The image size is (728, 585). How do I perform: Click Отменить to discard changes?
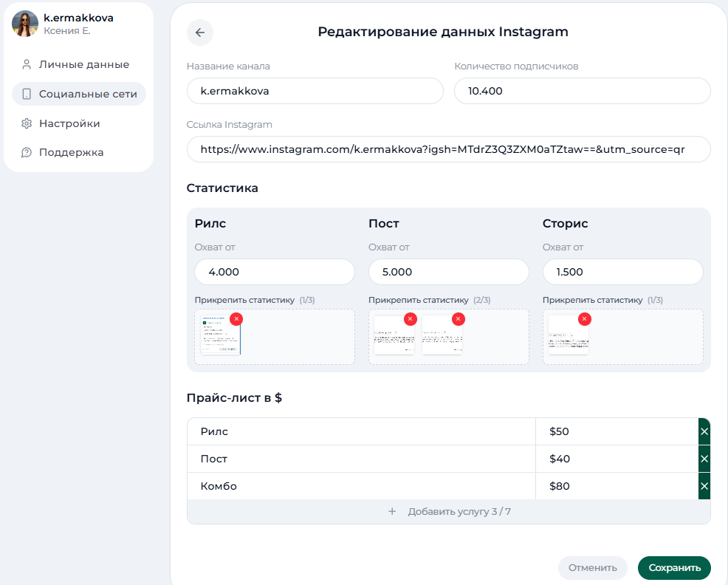(592, 568)
